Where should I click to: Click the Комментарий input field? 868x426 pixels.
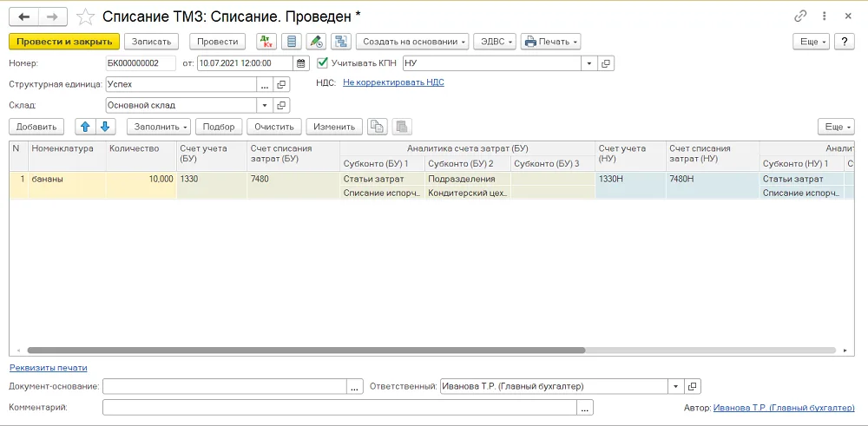339,407
